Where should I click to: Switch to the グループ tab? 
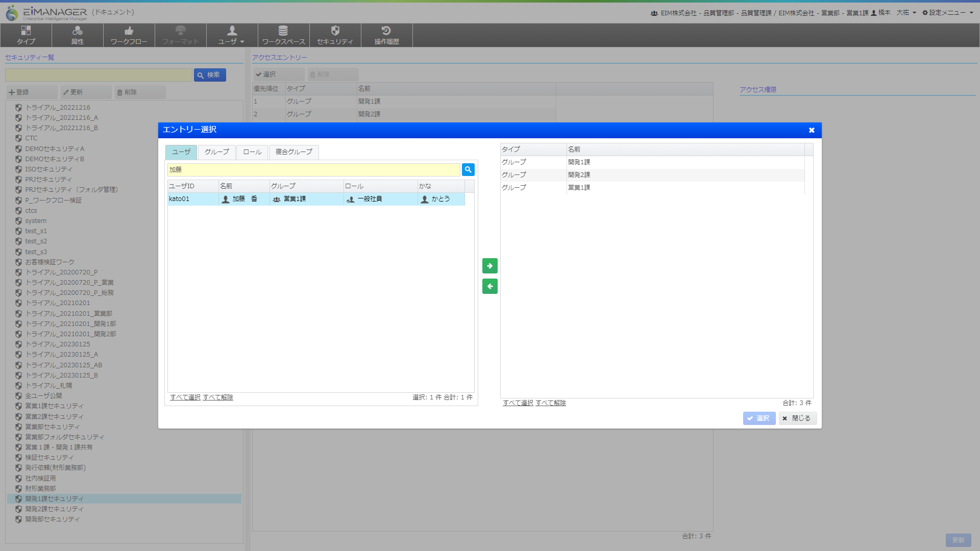point(217,152)
